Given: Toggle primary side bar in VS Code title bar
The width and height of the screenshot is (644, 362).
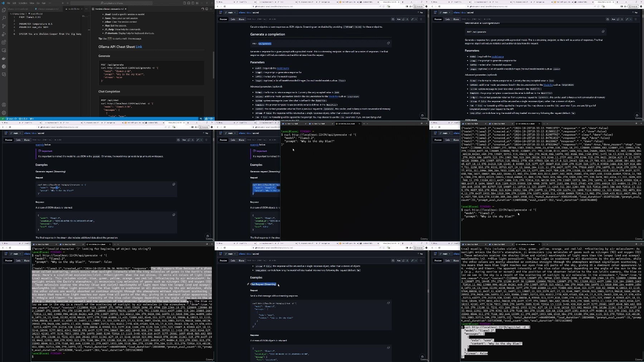Looking at the screenshot, I should (x=185, y=3).
